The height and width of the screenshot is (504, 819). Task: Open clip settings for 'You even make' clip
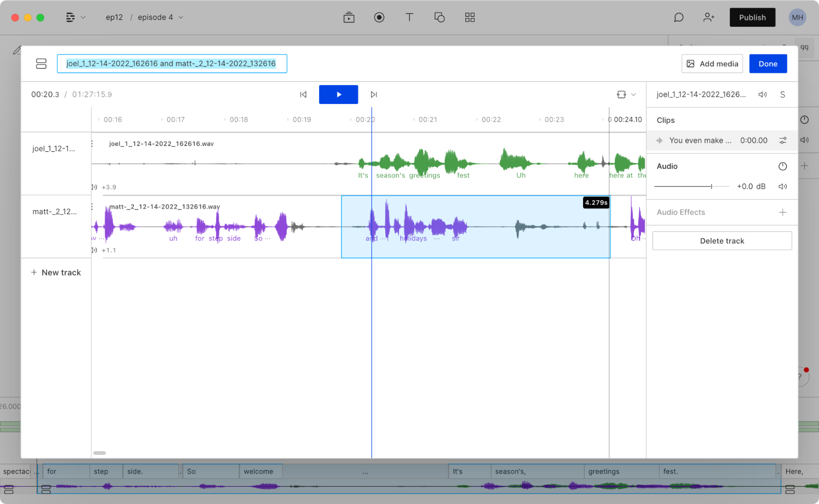tap(783, 141)
